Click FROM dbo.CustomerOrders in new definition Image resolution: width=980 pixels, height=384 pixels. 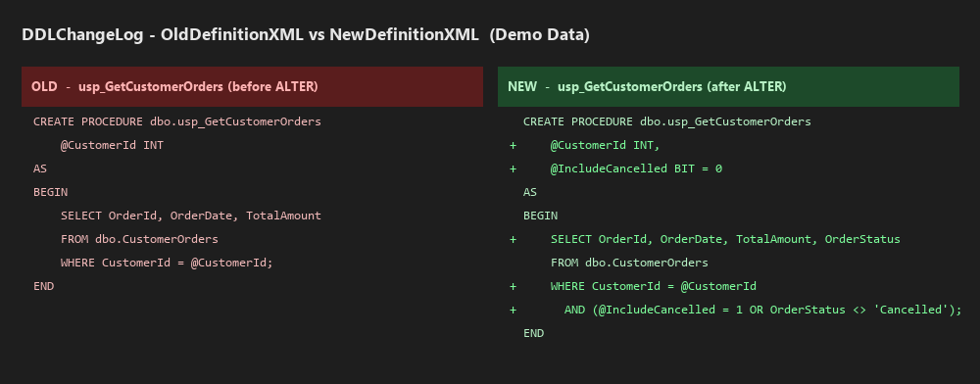point(629,263)
